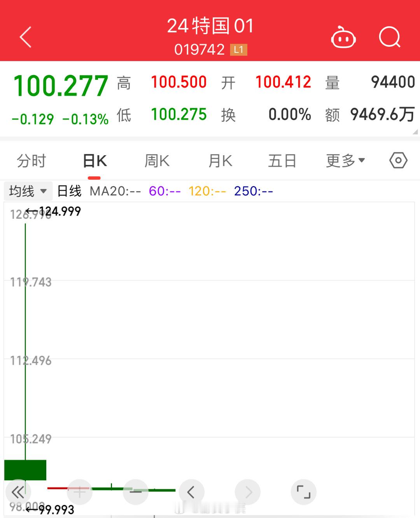The height and width of the screenshot is (518, 420).
Task: Open the robot assistant icon
Action: pos(343,37)
